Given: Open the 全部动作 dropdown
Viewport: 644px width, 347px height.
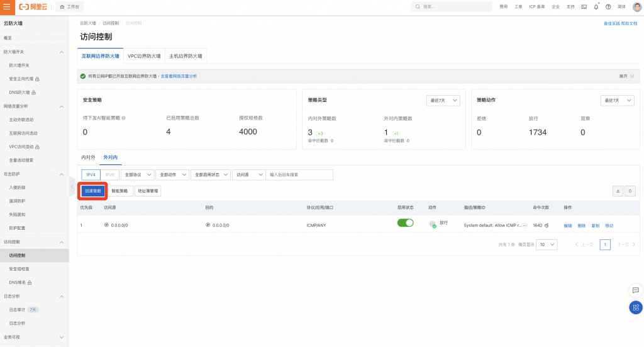Looking at the screenshot, I should coord(172,174).
